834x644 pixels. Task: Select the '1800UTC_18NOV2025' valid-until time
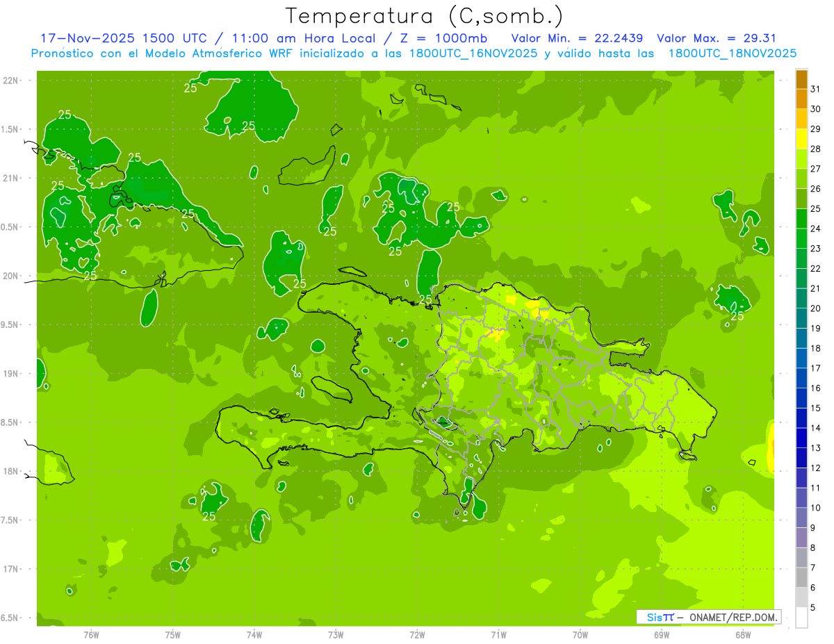click(x=732, y=53)
